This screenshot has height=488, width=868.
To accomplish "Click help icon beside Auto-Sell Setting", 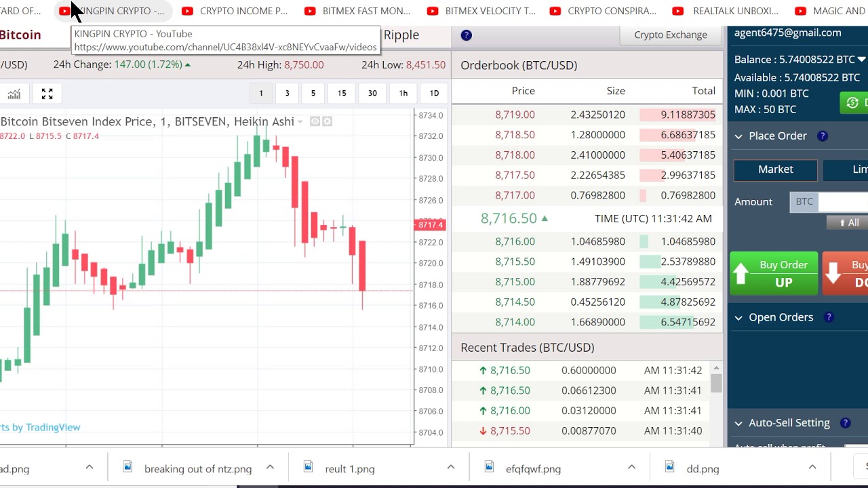I will click(845, 423).
